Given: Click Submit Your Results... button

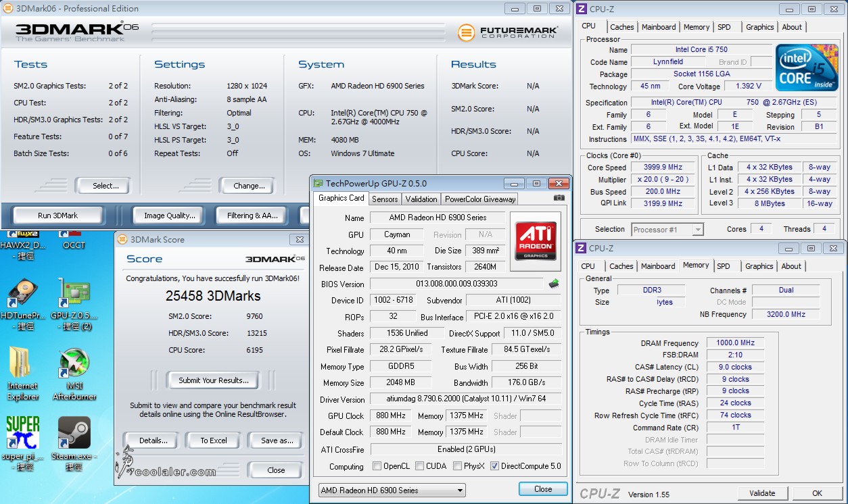Looking at the screenshot, I should (x=214, y=380).
